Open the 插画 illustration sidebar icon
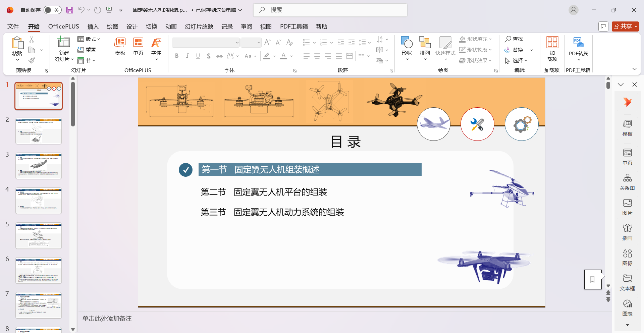This screenshot has width=644, height=333. click(627, 232)
